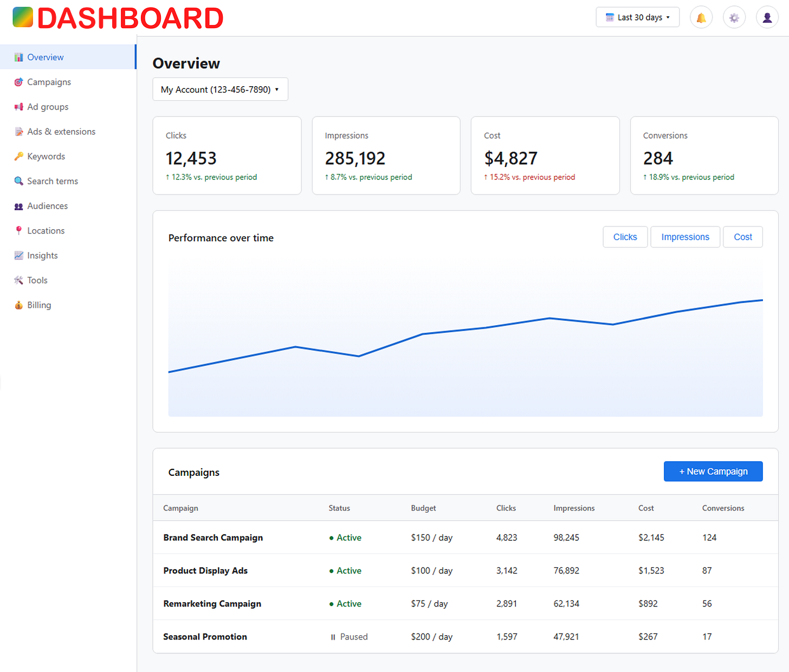Open the user profile avatar icon
This screenshot has height=672, width=789.
tap(767, 18)
